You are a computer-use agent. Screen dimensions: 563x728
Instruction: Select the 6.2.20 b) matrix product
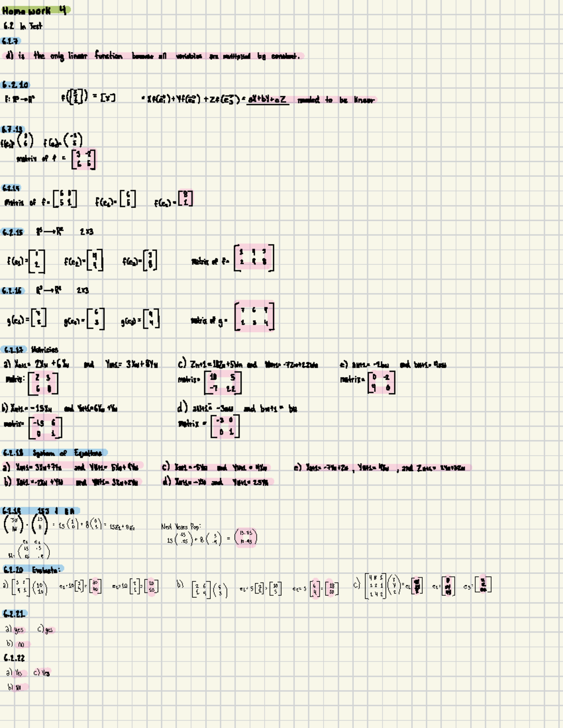pyautogui.click(x=210, y=589)
